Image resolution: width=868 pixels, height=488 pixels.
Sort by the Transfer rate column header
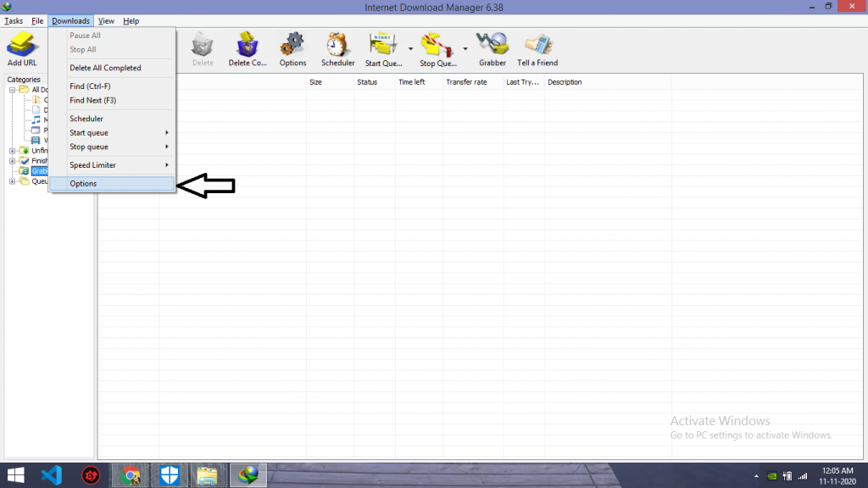pyautogui.click(x=473, y=82)
